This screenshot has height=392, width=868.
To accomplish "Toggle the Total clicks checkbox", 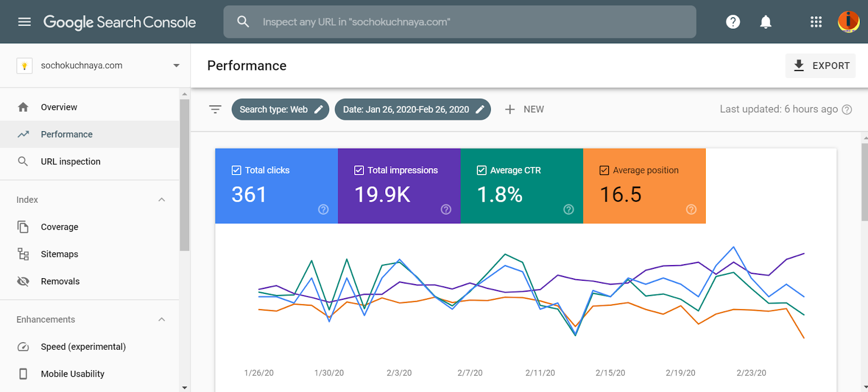I will (237, 170).
